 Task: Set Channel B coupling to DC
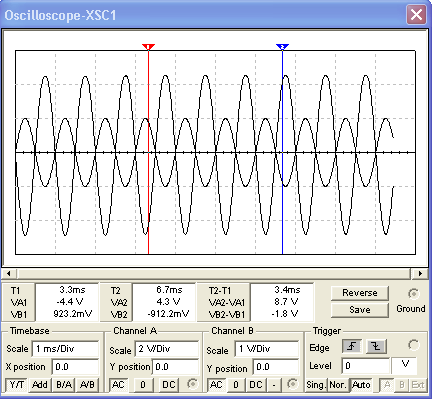pos(256,385)
